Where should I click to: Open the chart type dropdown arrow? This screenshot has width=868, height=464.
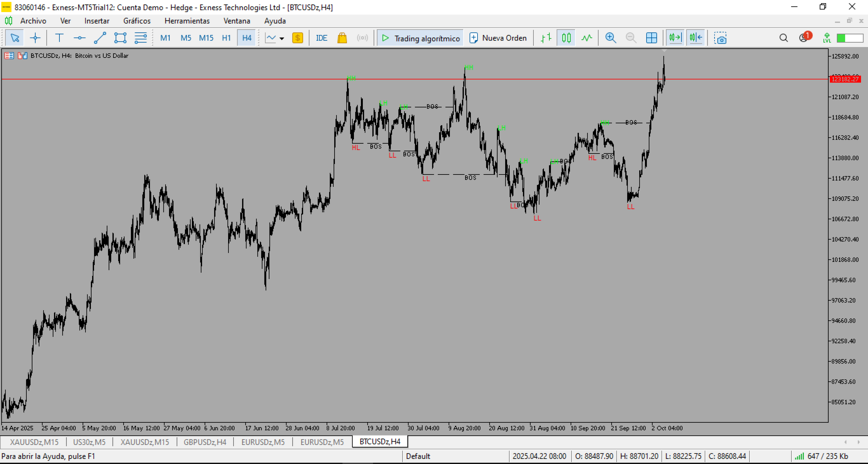tap(281, 39)
